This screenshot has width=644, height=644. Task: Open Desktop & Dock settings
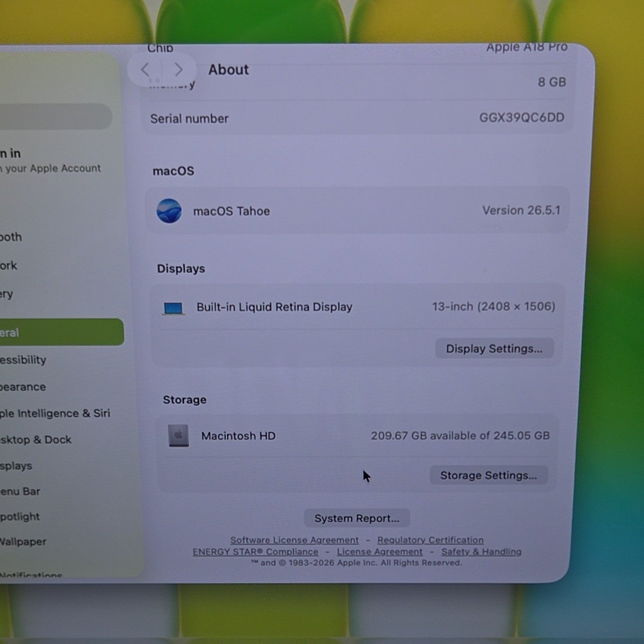pos(36,440)
